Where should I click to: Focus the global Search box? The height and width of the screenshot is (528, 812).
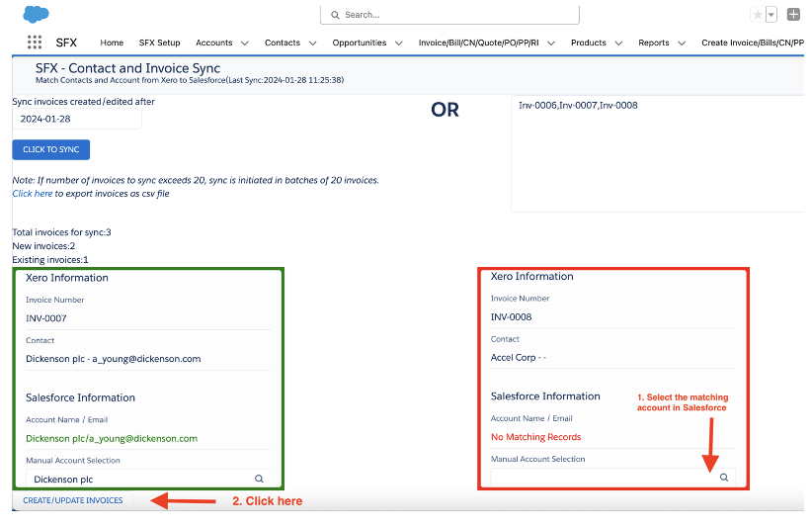449,15
